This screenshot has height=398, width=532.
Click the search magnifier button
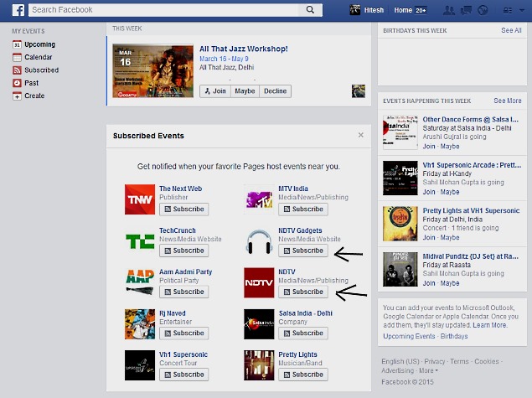click(x=310, y=10)
